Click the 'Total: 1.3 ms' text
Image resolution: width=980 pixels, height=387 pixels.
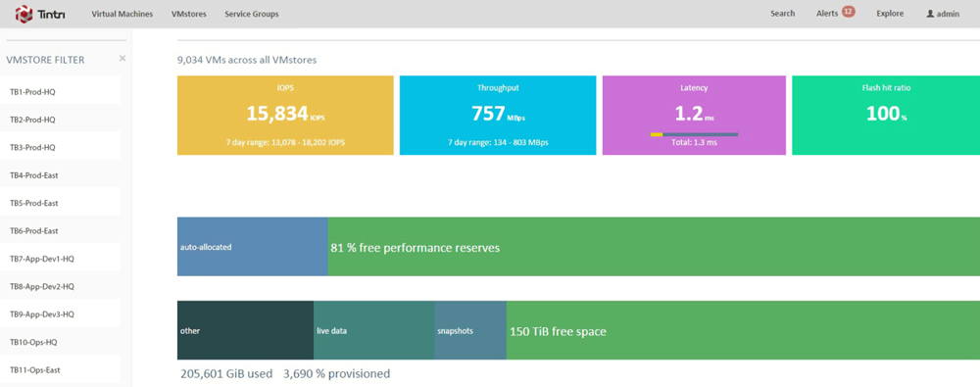694,142
